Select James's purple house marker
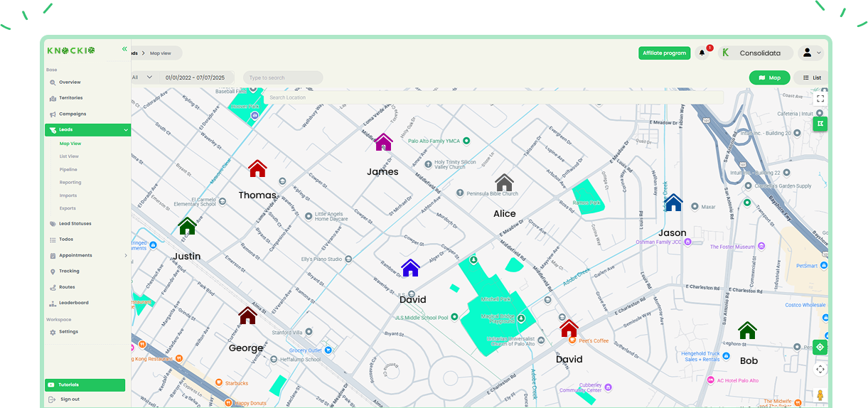Screen dimensions: 868x408 pos(384,142)
